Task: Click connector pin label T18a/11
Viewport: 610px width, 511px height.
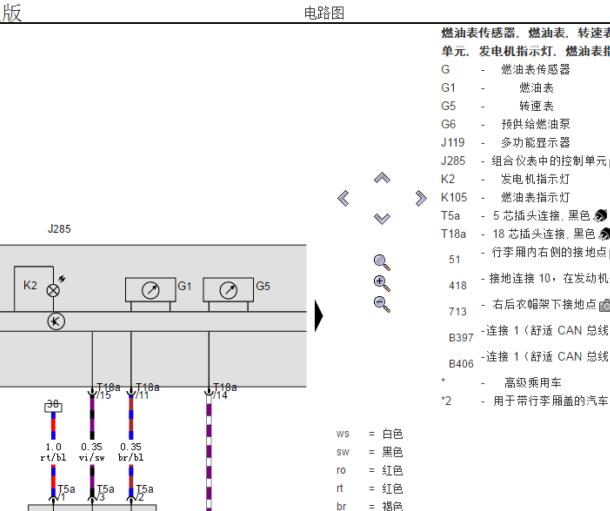Action: pyautogui.click(x=147, y=391)
